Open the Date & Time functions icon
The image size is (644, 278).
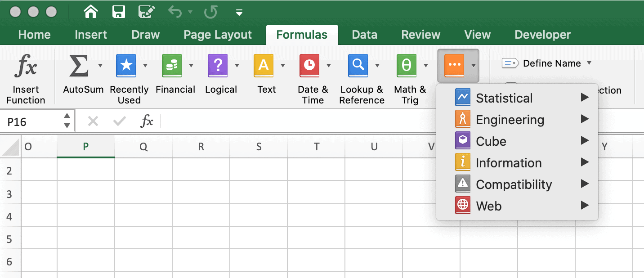(x=309, y=66)
